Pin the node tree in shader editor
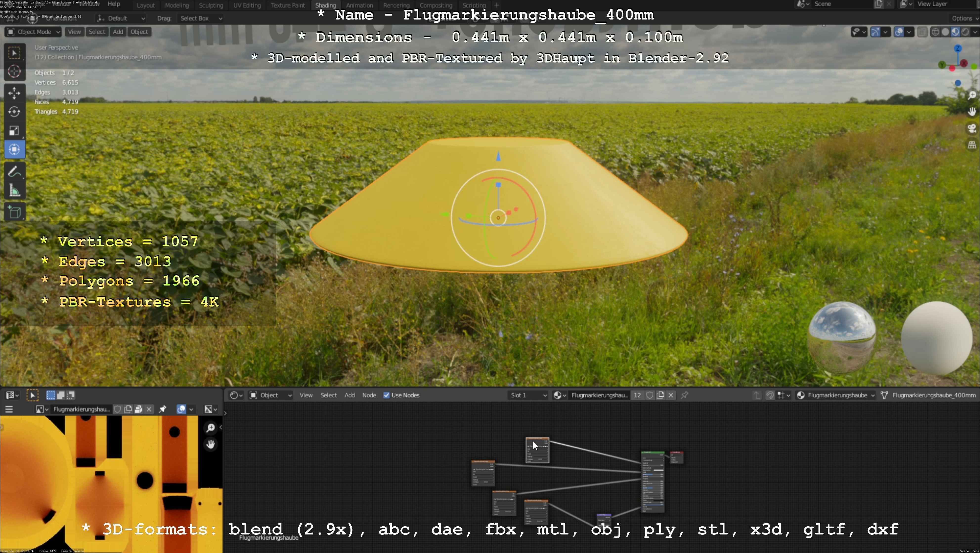The height and width of the screenshot is (553, 980). (684, 395)
